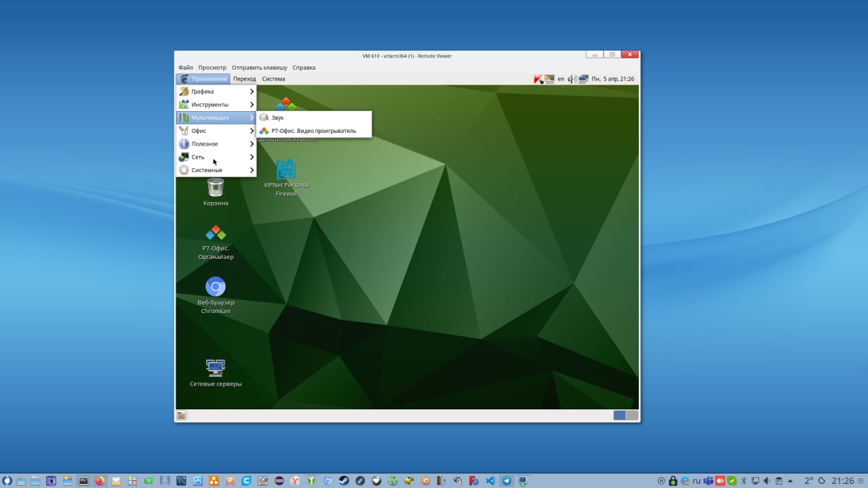Viewport: 868px width, 488px height.
Task: Open Сетевые серверы desktop icon
Action: tap(216, 373)
